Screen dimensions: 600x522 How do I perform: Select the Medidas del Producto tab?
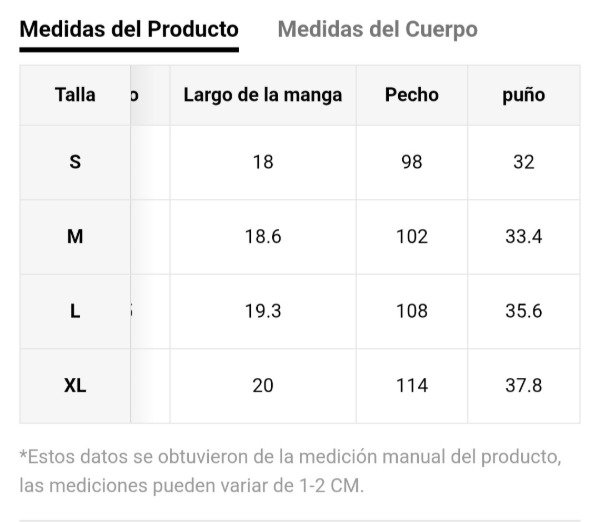(x=129, y=29)
